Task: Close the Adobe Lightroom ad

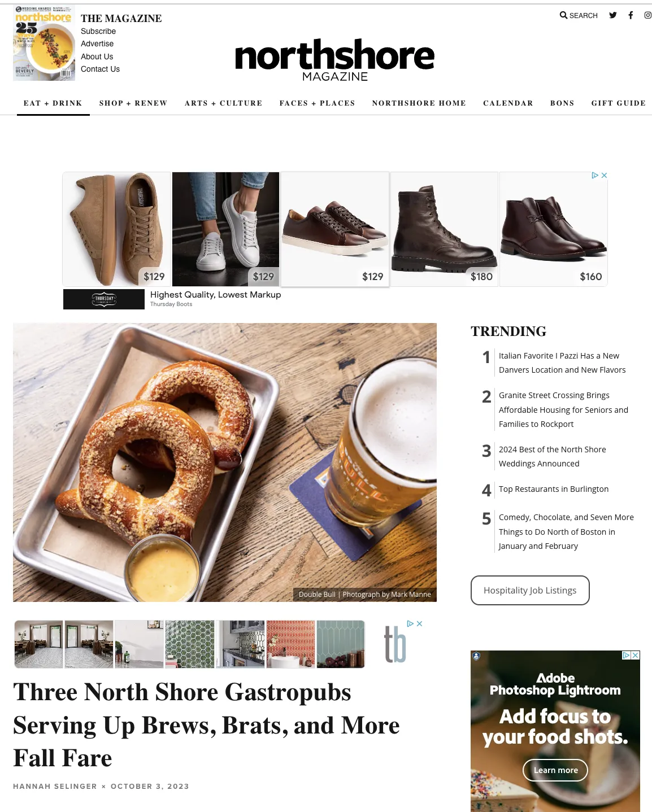Action: point(636,656)
